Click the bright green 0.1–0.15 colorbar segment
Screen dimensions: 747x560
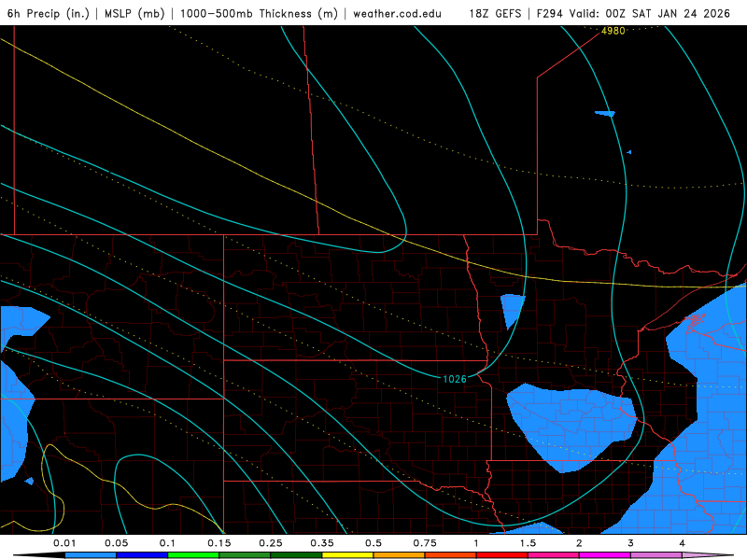point(193,555)
